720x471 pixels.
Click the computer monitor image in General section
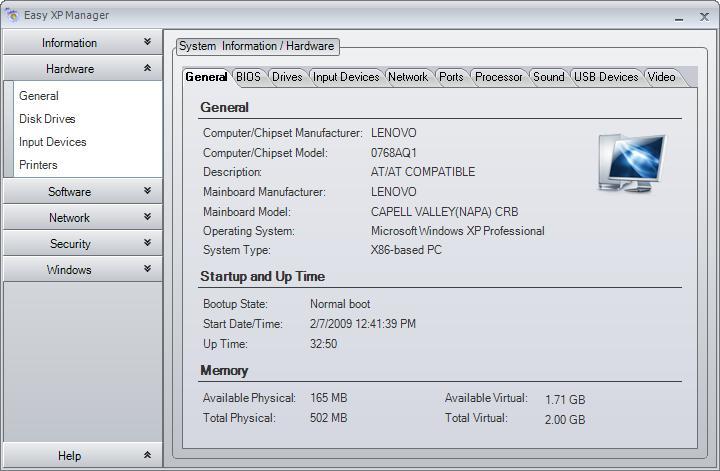tap(632, 163)
